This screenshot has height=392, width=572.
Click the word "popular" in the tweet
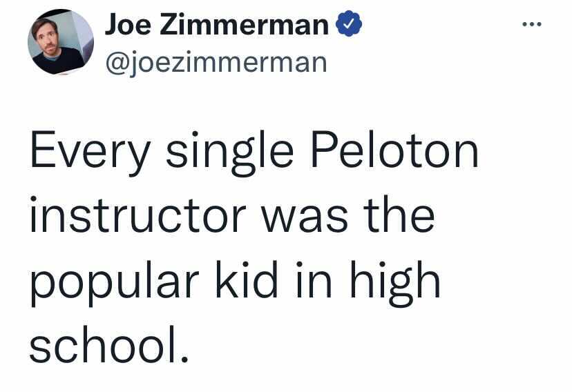pos(114,284)
